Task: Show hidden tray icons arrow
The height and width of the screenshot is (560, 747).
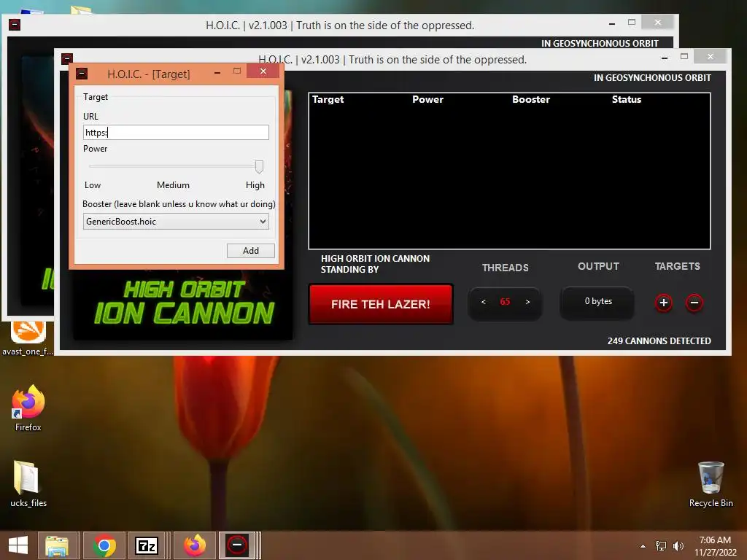Action: click(643, 546)
